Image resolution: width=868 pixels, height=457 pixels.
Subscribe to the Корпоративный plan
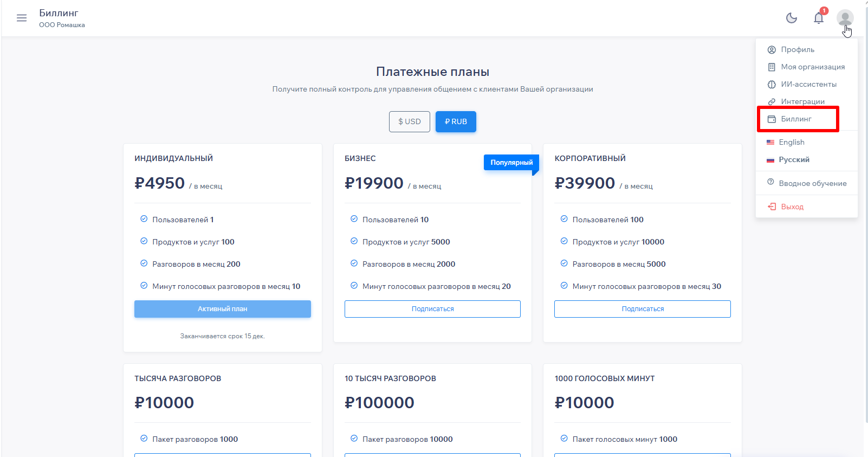642,309
